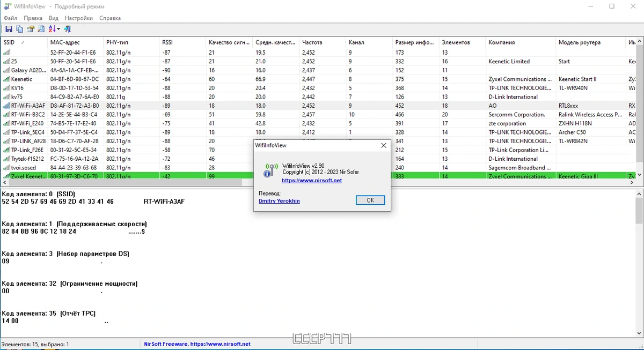Select the kv75 network row
Image resolution: width=644 pixels, height=350 pixels.
pyautogui.click(x=319, y=96)
